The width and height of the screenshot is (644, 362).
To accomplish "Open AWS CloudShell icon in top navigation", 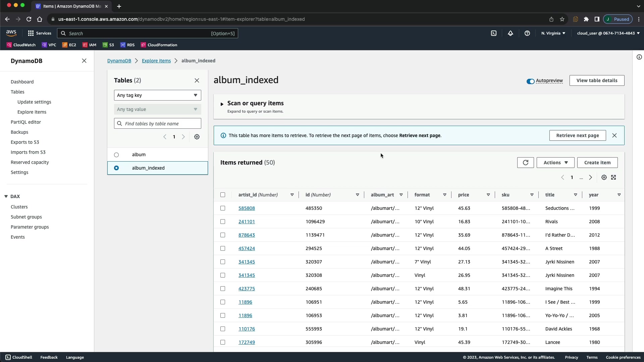I will tap(494, 33).
